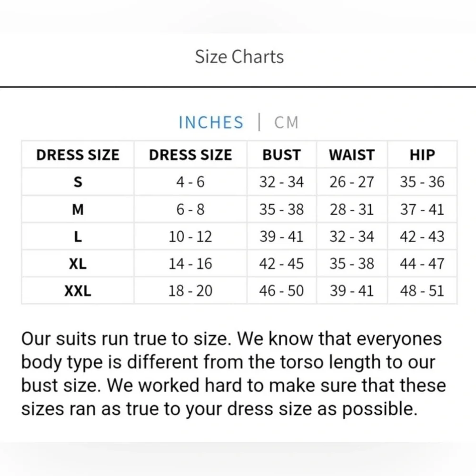Click the "Our suits run true to size" paragraph
The height and width of the screenshot is (476, 476).
233,374
